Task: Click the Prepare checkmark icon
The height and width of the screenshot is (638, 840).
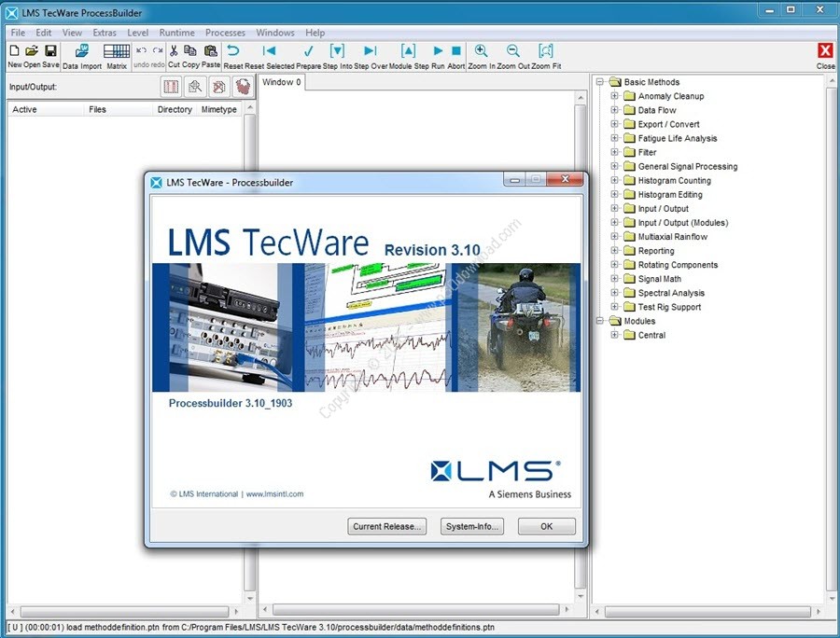Action: 309,51
